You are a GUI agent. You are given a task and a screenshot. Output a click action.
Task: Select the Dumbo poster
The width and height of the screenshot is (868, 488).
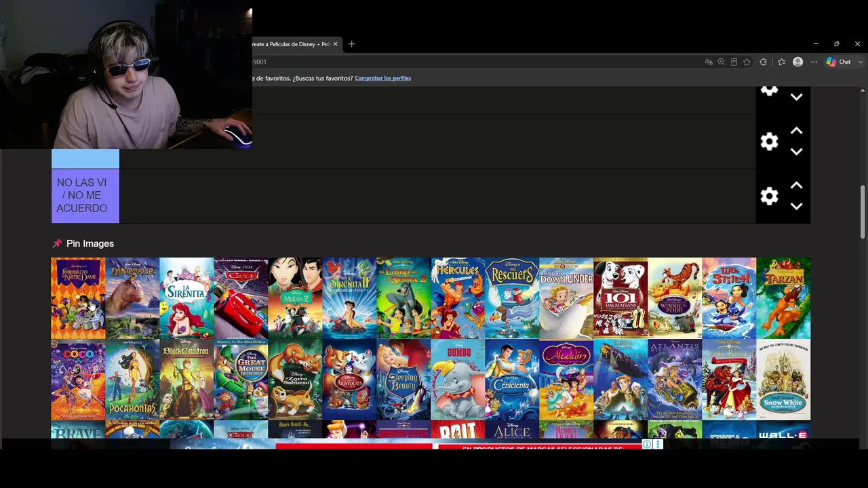click(x=458, y=380)
